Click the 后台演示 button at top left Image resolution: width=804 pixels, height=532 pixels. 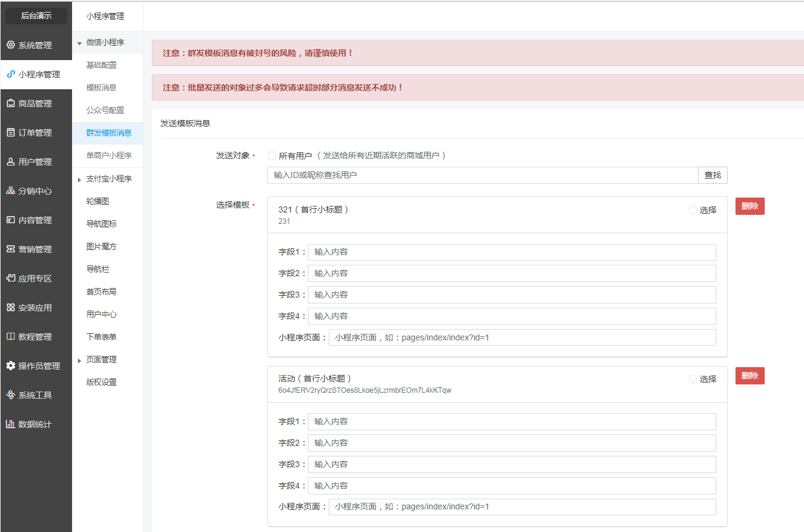coord(36,16)
